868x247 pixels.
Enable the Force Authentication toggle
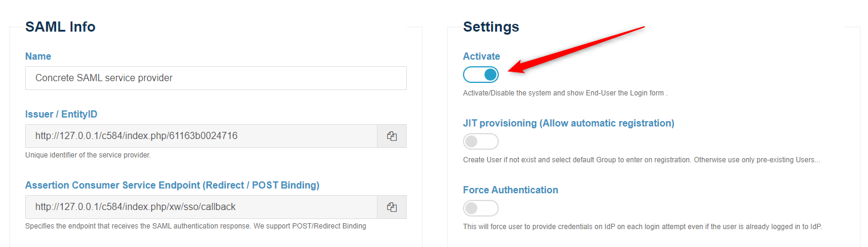[481, 208]
